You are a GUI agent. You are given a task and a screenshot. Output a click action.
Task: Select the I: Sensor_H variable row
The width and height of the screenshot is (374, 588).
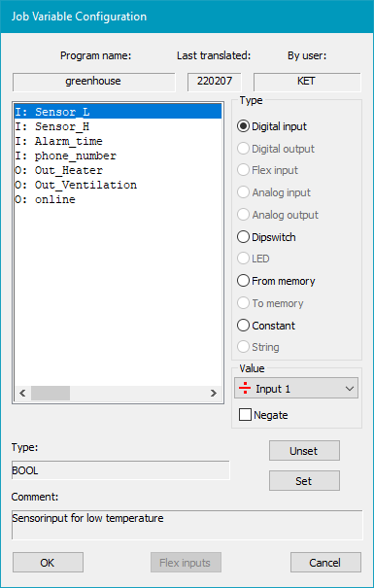click(118, 126)
